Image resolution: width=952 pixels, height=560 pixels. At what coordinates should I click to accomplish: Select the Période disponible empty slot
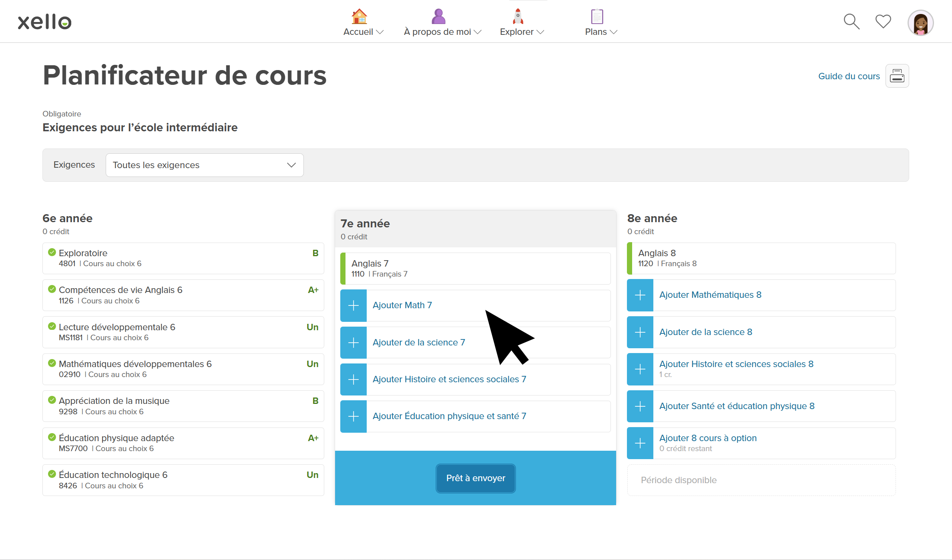(761, 480)
